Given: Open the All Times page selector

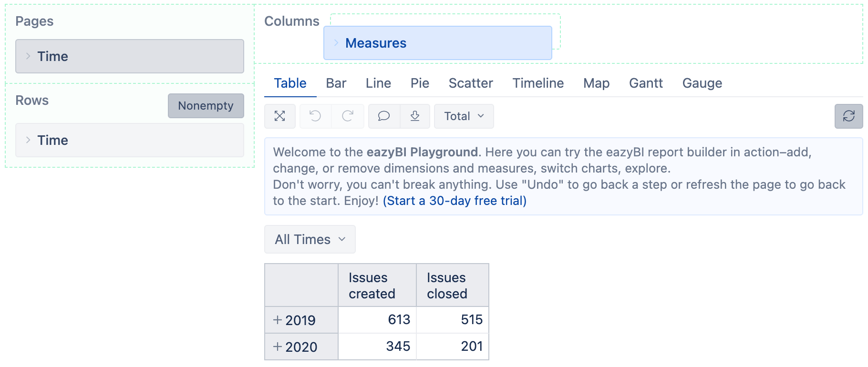Looking at the screenshot, I should 310,239.
